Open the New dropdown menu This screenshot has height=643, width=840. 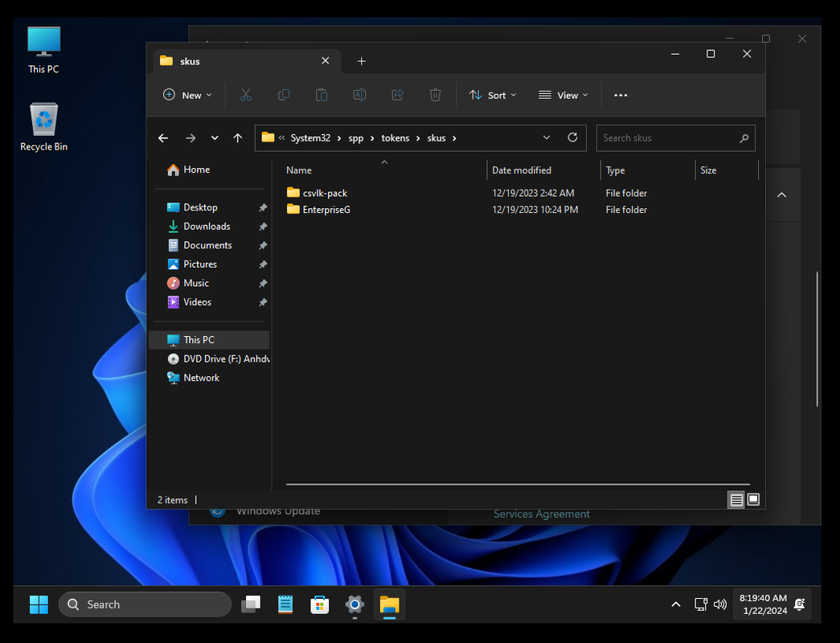pyautogui.click(x=187, y=95)
